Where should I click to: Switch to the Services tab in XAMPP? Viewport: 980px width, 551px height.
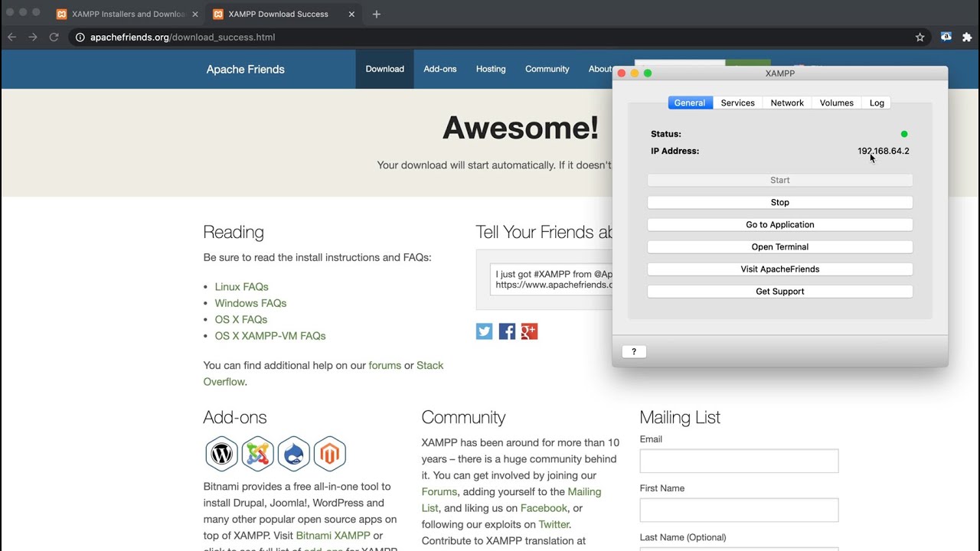click(x=738, y=103)
